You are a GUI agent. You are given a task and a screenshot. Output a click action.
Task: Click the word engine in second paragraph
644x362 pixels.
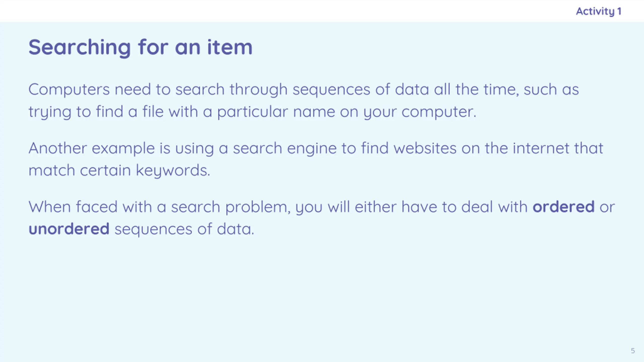point(311,149)
